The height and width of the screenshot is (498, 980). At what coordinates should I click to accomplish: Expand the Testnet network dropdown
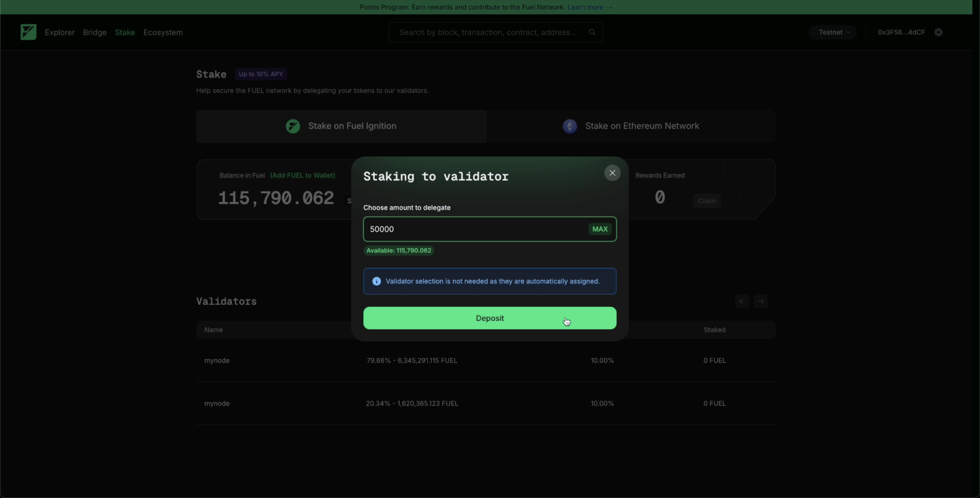point(833,32)
